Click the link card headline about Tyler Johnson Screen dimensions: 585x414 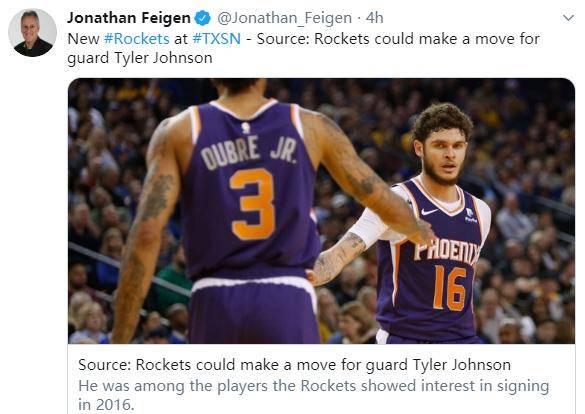click(x=294, y=365)
